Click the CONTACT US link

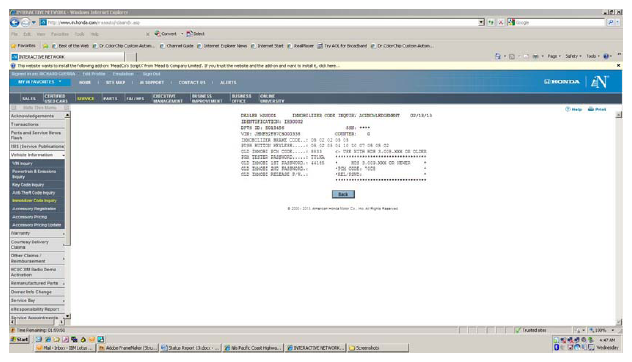(192, 82)
